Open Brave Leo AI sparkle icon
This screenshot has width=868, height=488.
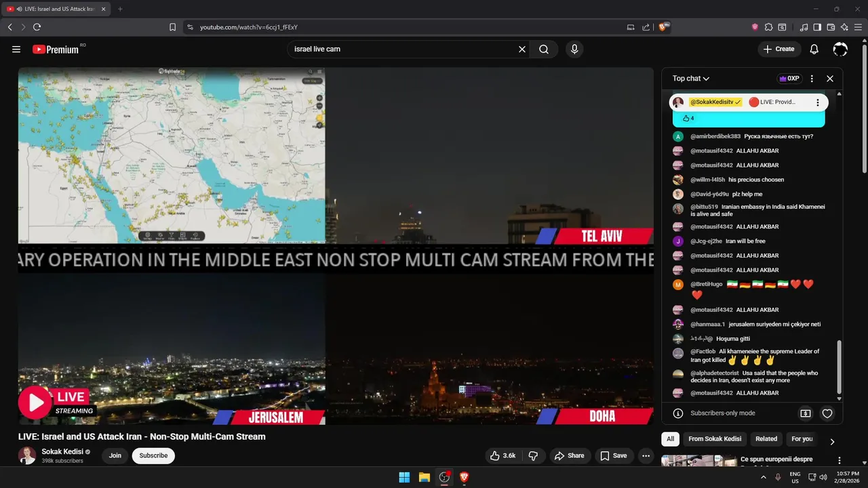(844, 27)
